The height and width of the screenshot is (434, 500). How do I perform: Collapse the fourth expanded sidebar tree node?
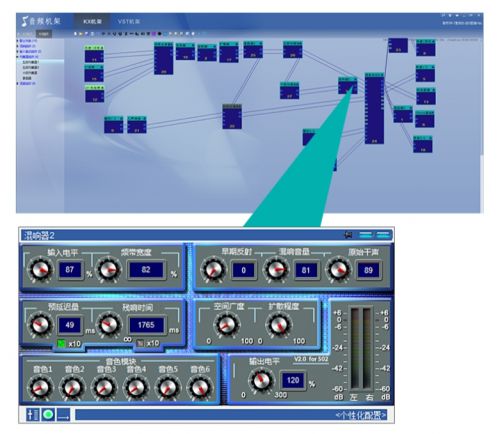18,57
